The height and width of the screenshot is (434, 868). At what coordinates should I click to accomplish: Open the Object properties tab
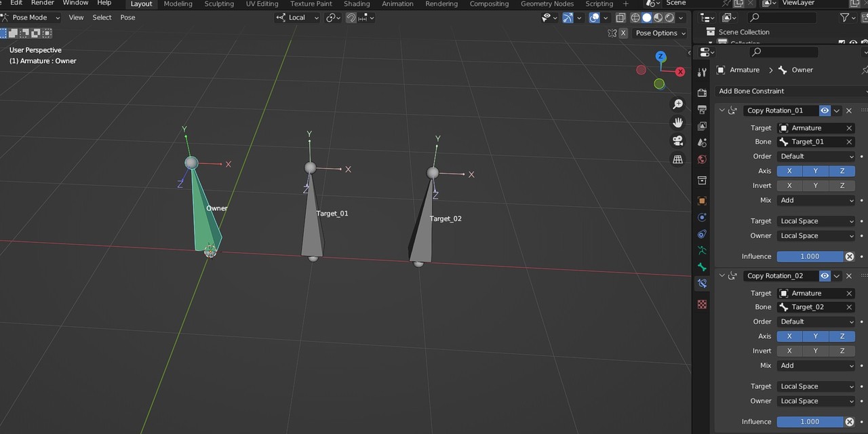[702, 201]
